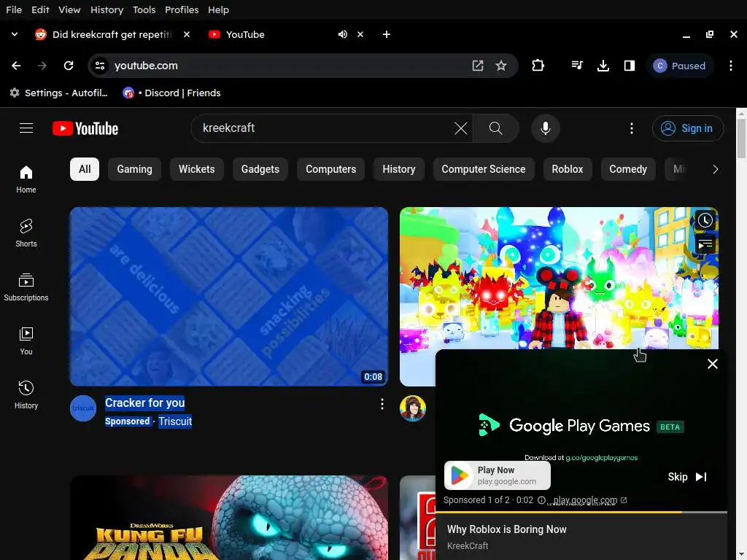The width and height of the screenshot is (747, 560).
Task: Open ad info icon next to Sponsored
Action: pos(542,500)
